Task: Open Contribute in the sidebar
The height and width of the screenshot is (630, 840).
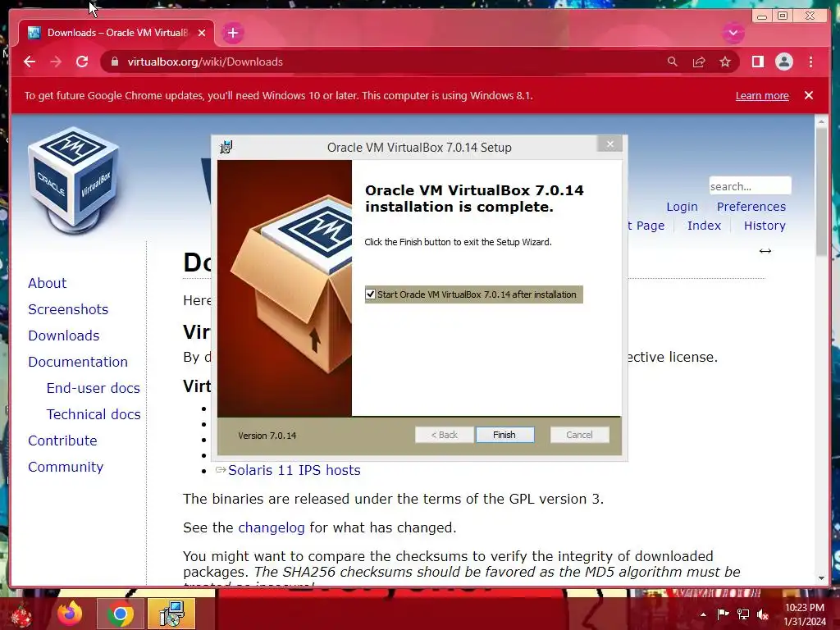Action: (x=62, y=441)
